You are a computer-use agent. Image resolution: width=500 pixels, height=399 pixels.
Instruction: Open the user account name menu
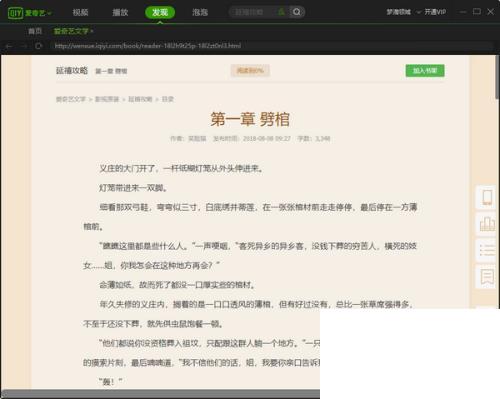[x=399, y=12]
